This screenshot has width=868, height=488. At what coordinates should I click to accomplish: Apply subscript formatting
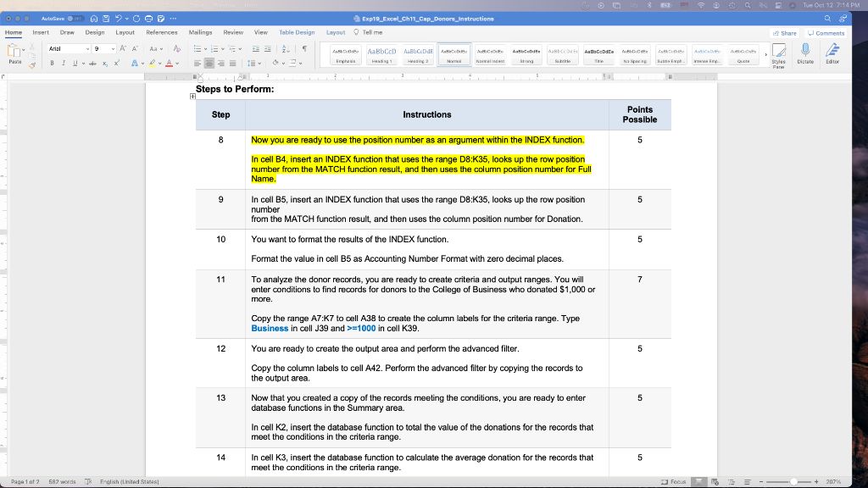coord(104,63)
